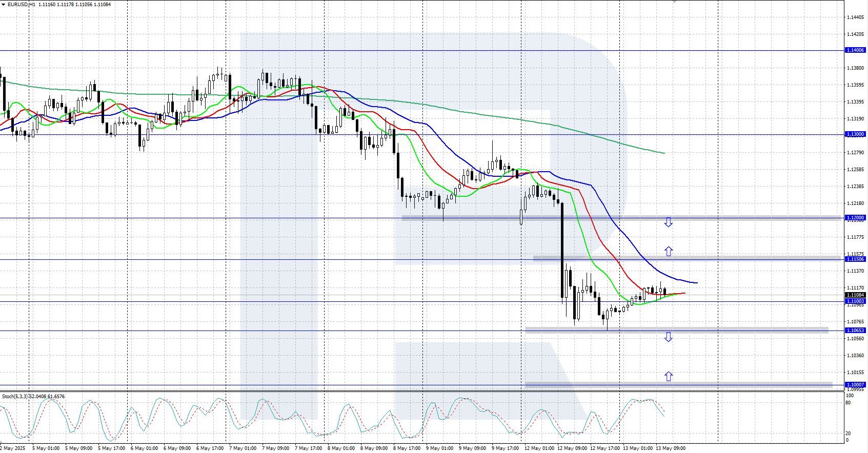This screenshot has width=868, height=453.
Task: Click the 1.13190 price scale value
Action: pos(855,119)
